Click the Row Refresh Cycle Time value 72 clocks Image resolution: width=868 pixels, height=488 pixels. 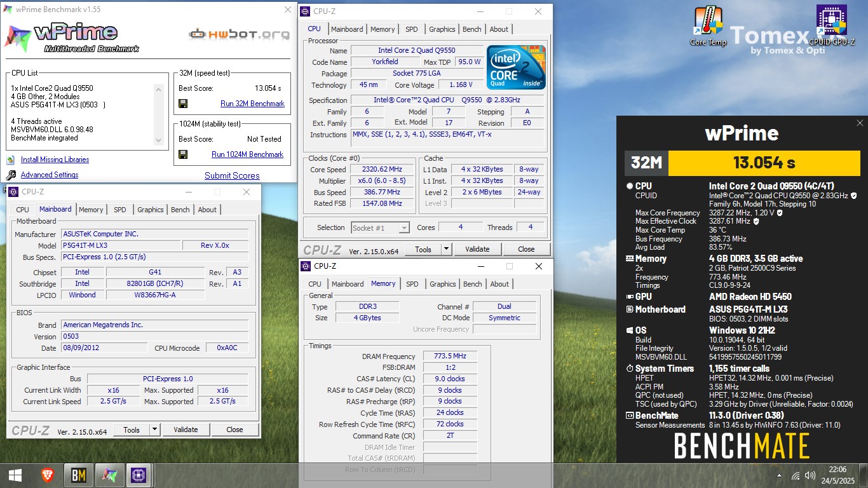pos(449,425)
